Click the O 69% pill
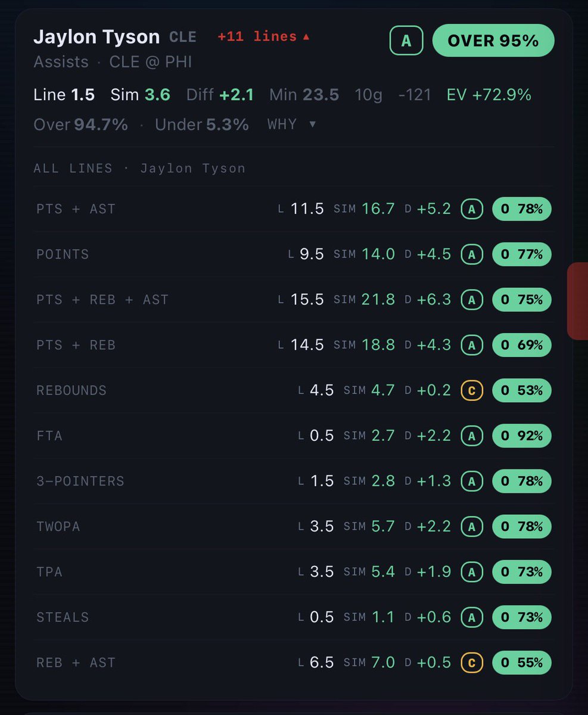The image size is (588, 715). (522, 345)
